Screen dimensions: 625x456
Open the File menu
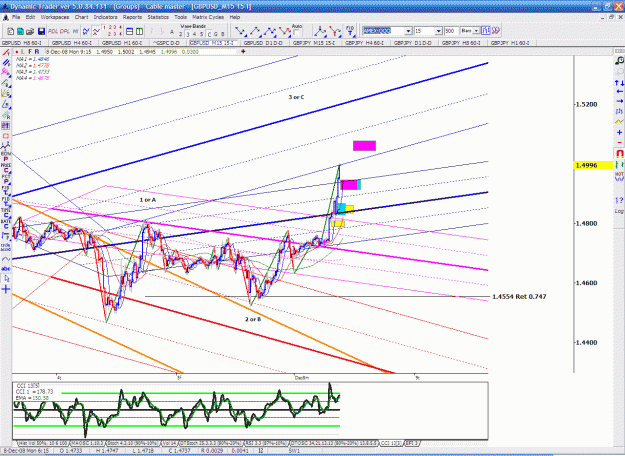coord(16,17)
